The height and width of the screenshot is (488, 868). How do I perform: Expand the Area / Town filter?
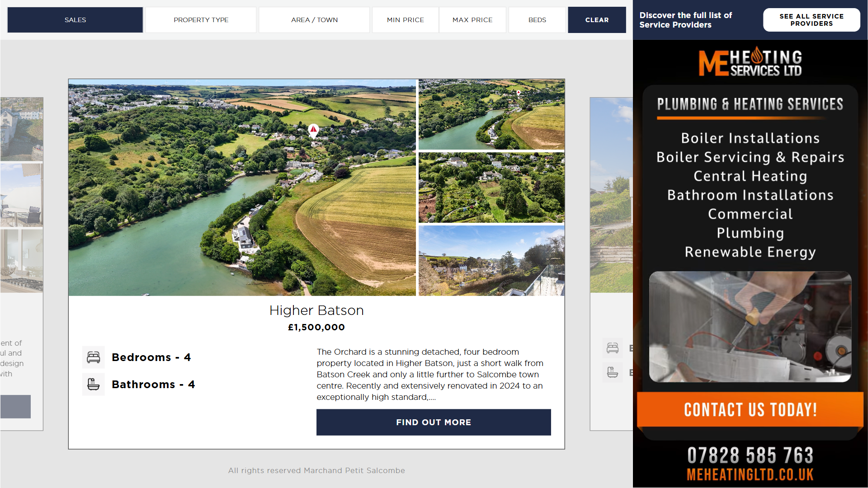[314, 20]
